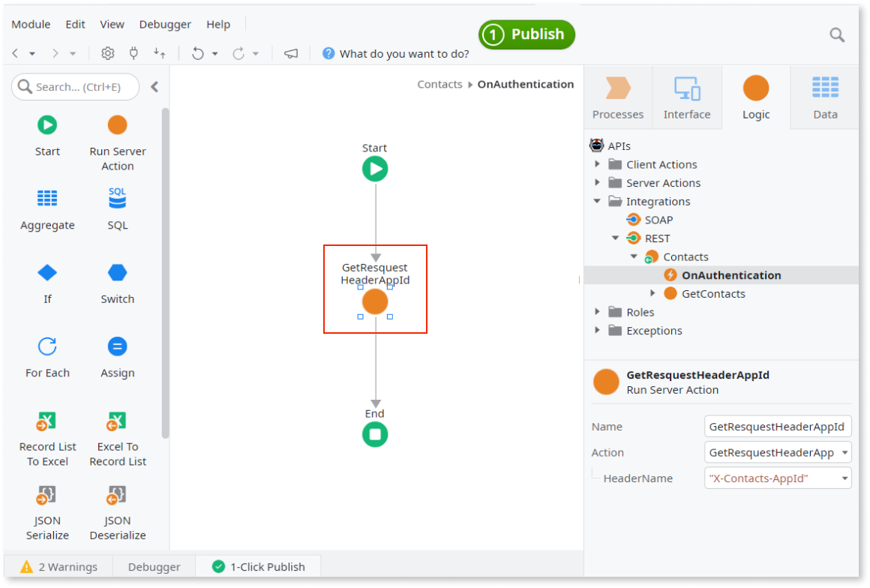Screen dimensions: 870x588
Task: Select the For Each tool
Action: pyautogui.click(x=47, y=357)
